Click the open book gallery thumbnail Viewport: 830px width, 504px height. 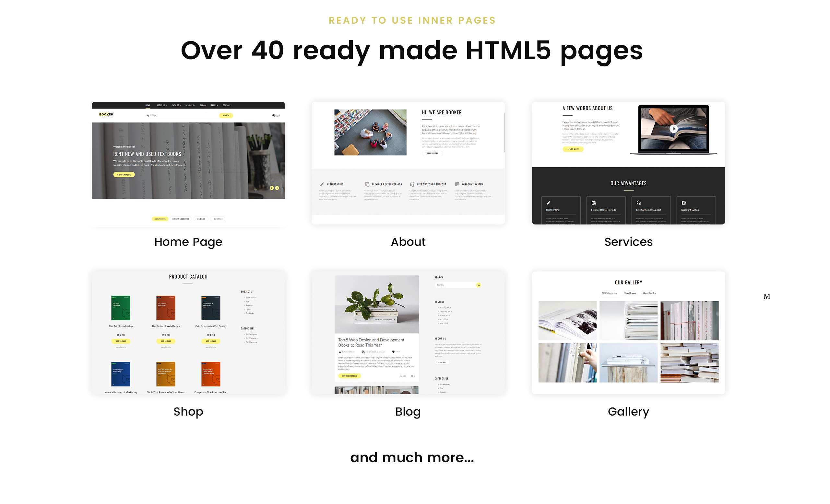tap(567, 321)
